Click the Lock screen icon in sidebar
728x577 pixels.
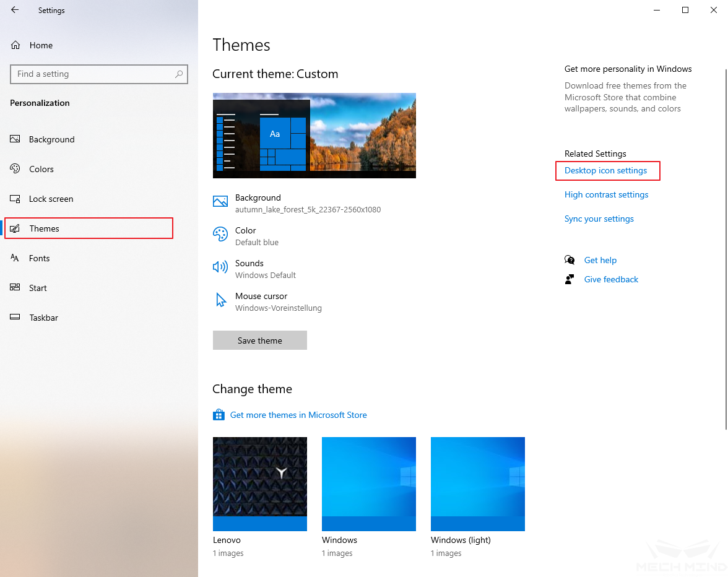pos(15,199)
